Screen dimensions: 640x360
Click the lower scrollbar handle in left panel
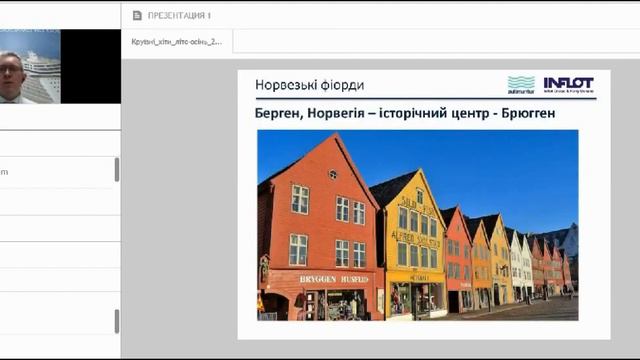pyautogui.click(x=117, y=321)
